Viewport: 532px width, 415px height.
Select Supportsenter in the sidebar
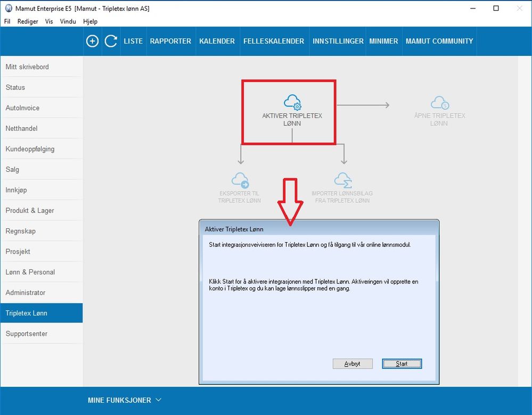click(42, 333)
